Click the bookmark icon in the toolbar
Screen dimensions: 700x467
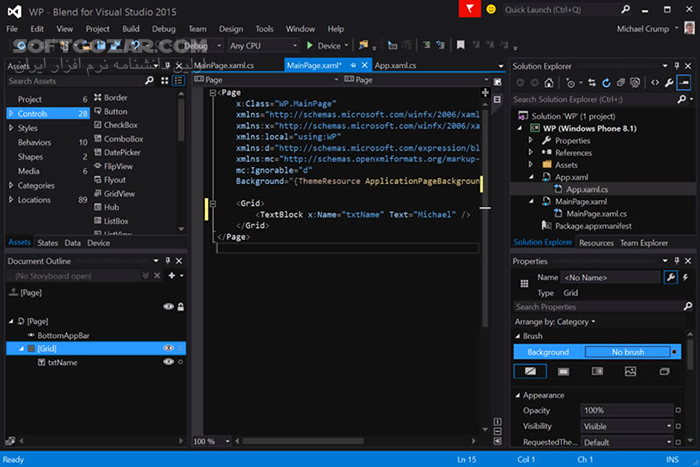point(461,45)
